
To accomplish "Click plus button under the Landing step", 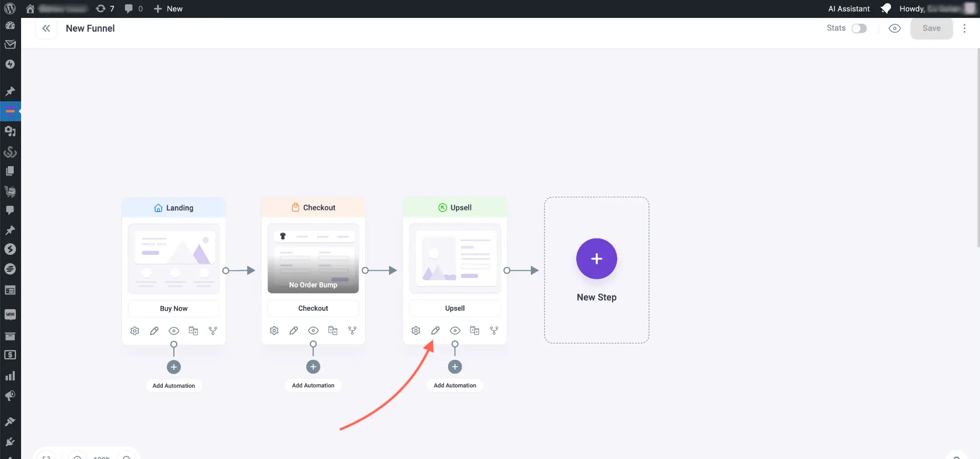I will point(174,367).
